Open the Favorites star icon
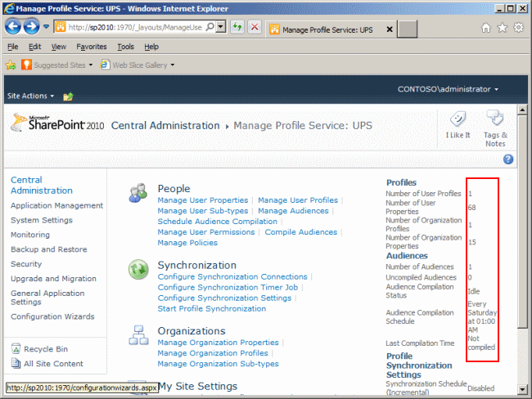 click(503, 28)
